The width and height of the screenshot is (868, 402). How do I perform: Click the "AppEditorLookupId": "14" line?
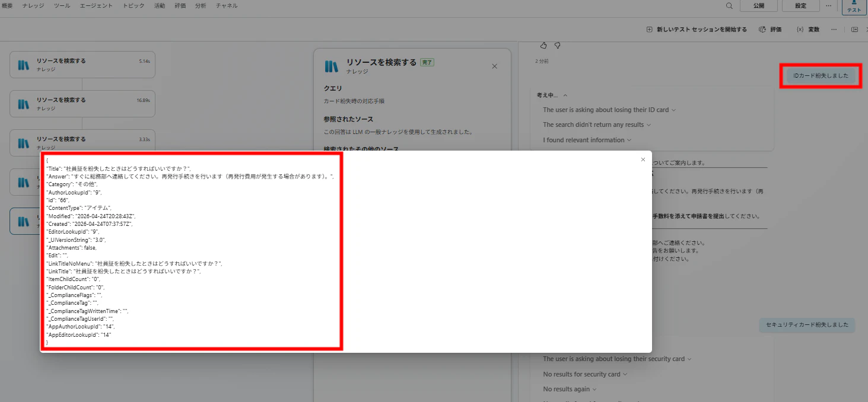point(78,334)
